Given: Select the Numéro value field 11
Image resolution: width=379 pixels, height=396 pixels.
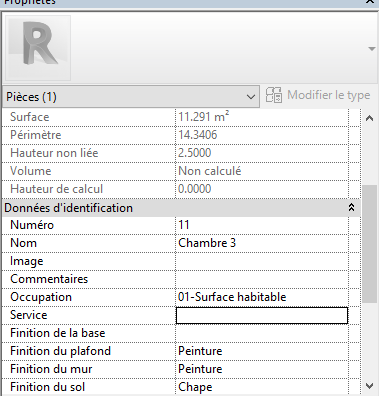Looking at the screenshot, I should point(262,225).
